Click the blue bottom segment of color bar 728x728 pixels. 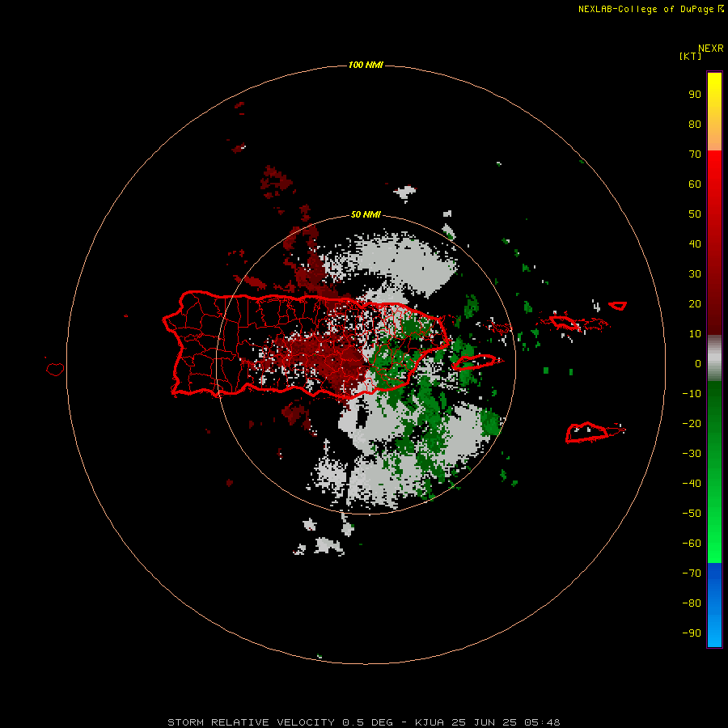click(x=714, y=604)
